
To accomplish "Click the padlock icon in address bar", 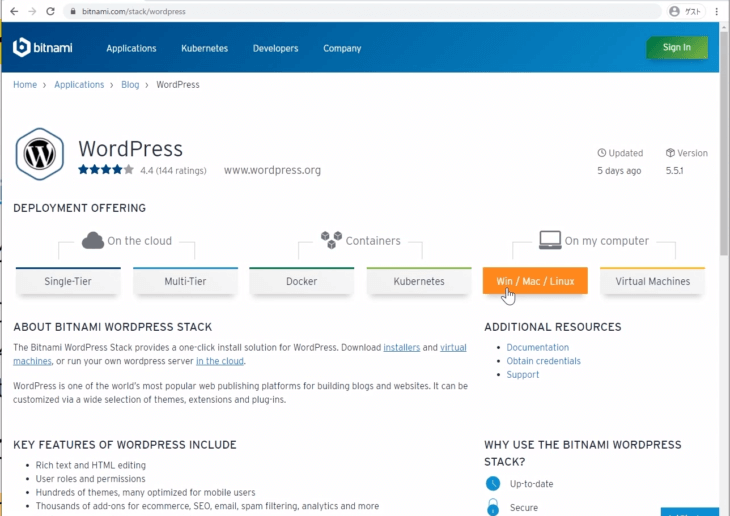I will pos(73,11).
